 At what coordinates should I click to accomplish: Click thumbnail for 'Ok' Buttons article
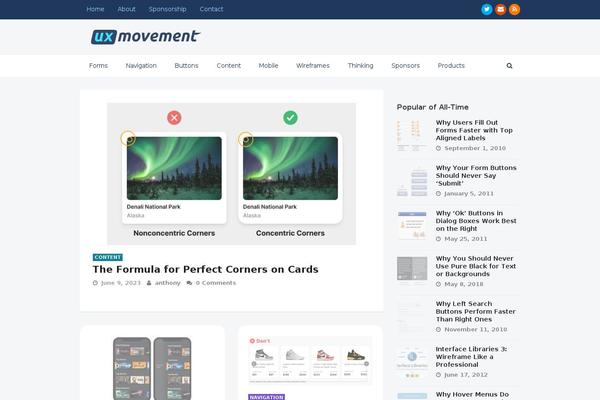coord(412,225)
